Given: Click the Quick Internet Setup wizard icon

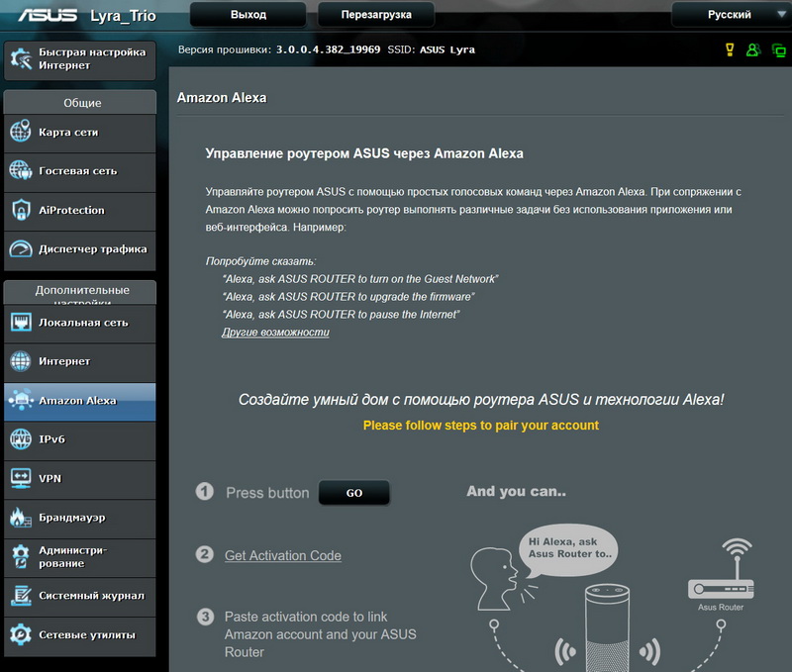Looking at the screenshot, I should pyautogui.click(x=21, y=59).
